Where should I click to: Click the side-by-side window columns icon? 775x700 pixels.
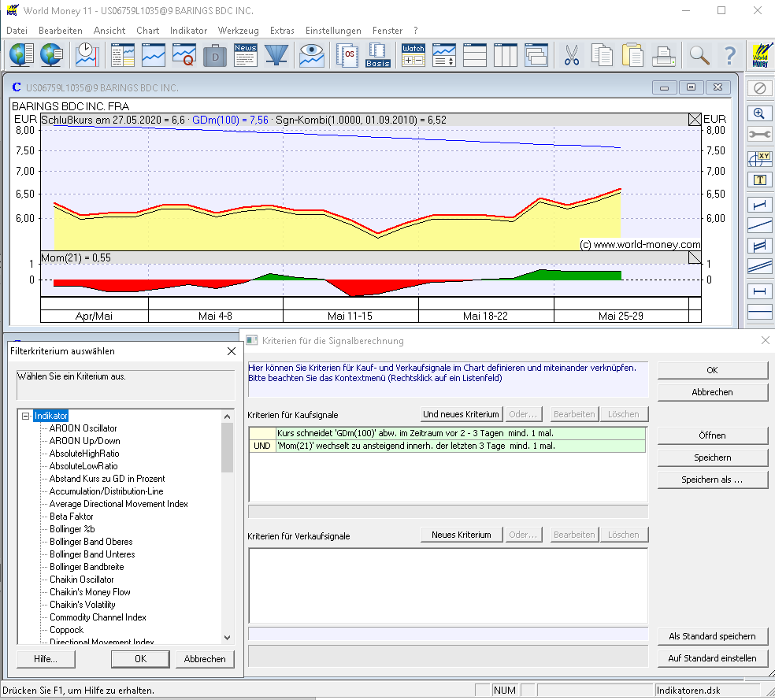pyautogui.click(x=506, y=54)
